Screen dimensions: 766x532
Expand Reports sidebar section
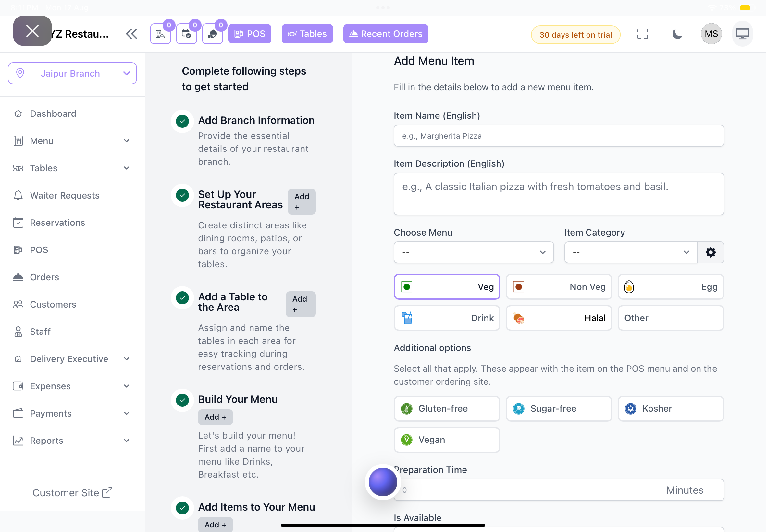(x=72, y=441)
